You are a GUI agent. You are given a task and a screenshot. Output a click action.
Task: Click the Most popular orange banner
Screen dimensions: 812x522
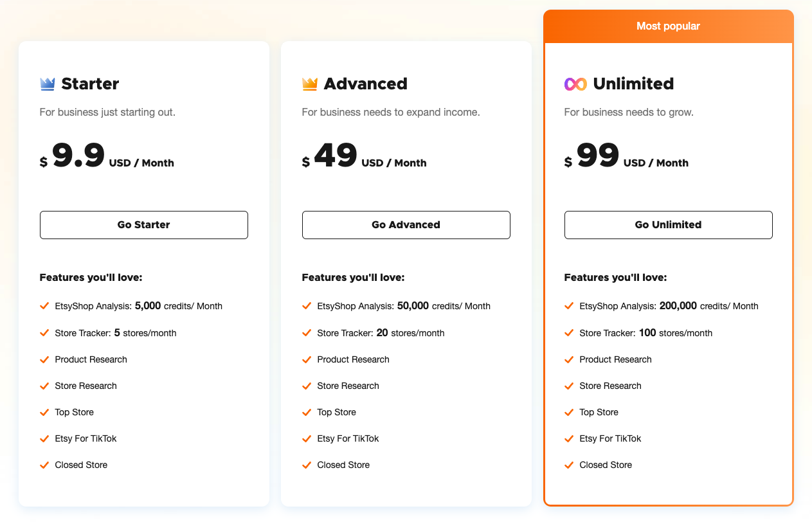coord(669,26)
